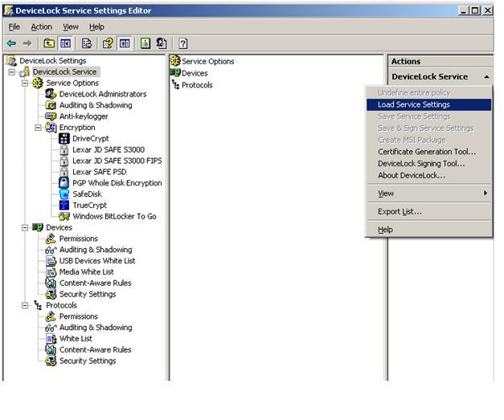Collapse the Encryption tree node
504x420 pixels.
38,128
